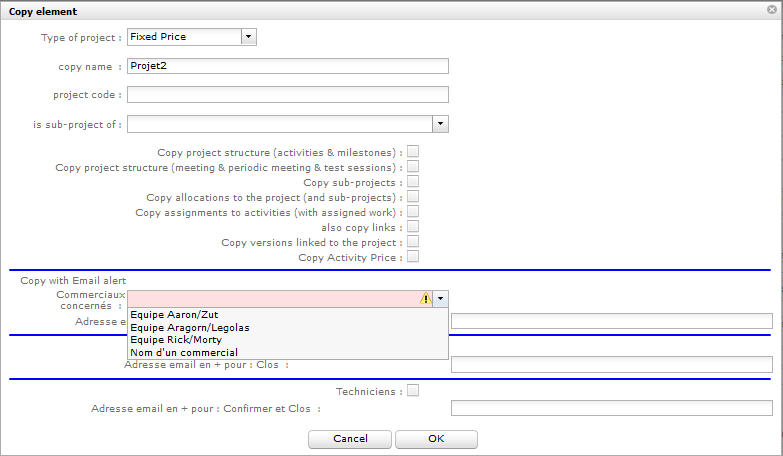This screenshot has height=456, width=783.
Task: Toggle the Techniciens checkbox
Action: click(412, 391)
